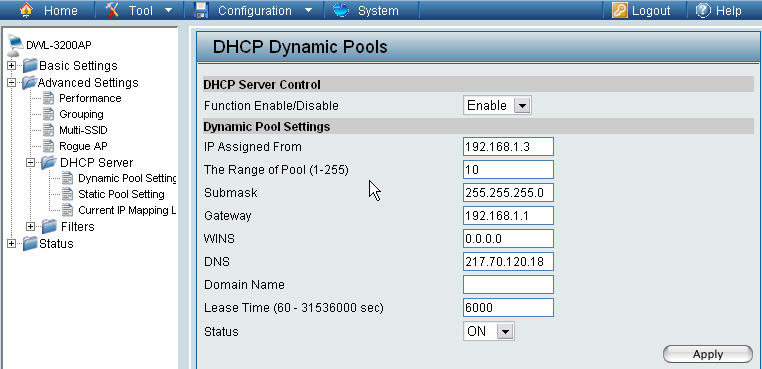Collapse the Advanced Settings tree node
Viewport: 762px width, 369px height.
coord(12,82)
